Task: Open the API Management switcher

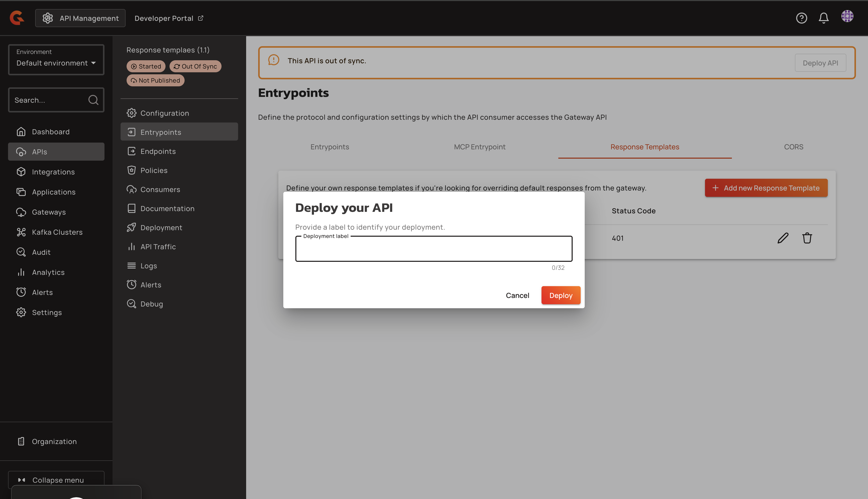Action: coord(80,18)
